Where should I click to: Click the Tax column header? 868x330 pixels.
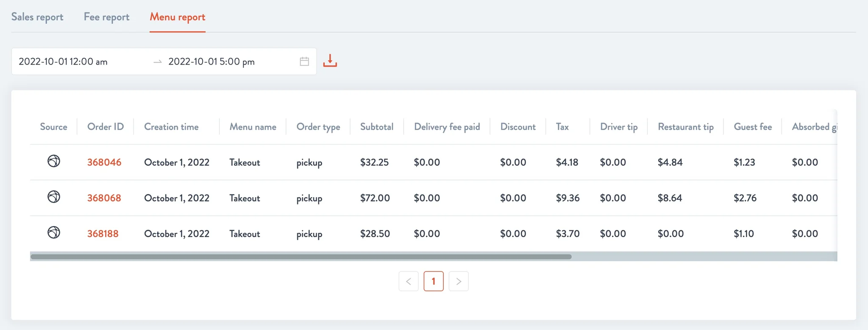pyautogui.click(x=562, y=127)
